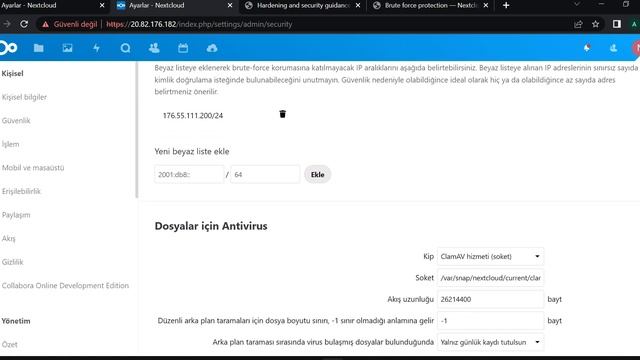Open the Activity lightning icon

[x=96, y=48]
